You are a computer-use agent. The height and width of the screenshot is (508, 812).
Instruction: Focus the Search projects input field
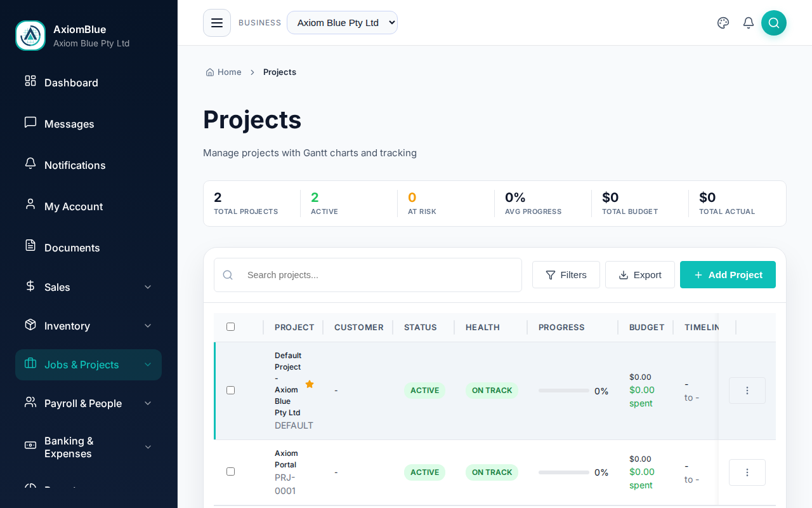pyautogui.click(x=368, y=275)
